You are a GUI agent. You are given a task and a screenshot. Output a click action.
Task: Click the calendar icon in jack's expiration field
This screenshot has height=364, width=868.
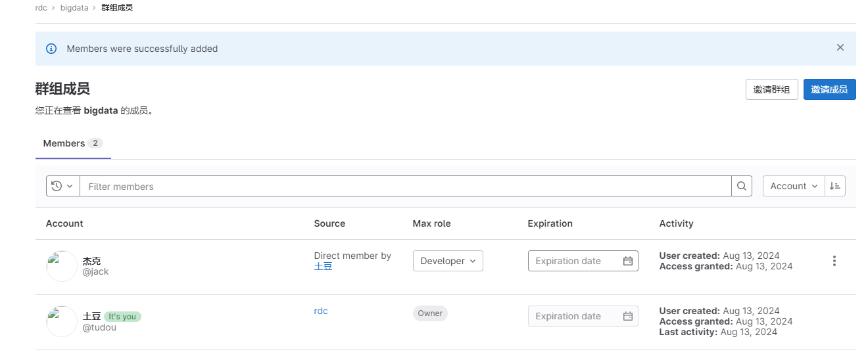628,261
